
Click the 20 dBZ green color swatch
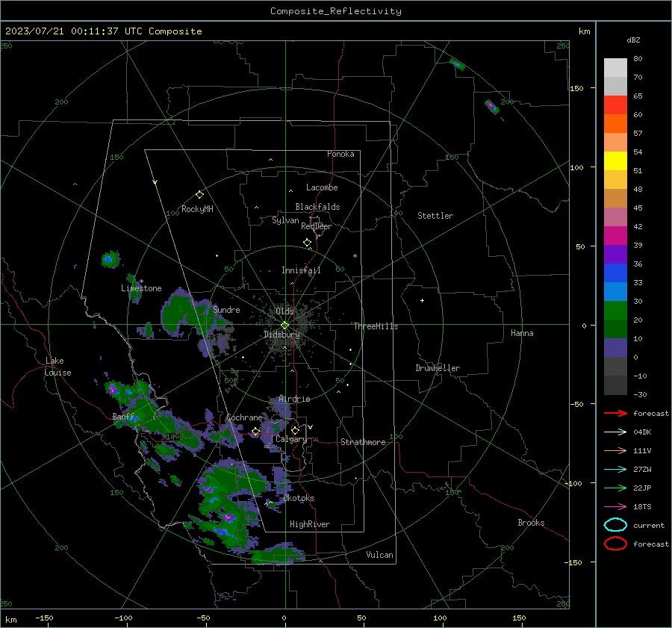pos(615,329)
